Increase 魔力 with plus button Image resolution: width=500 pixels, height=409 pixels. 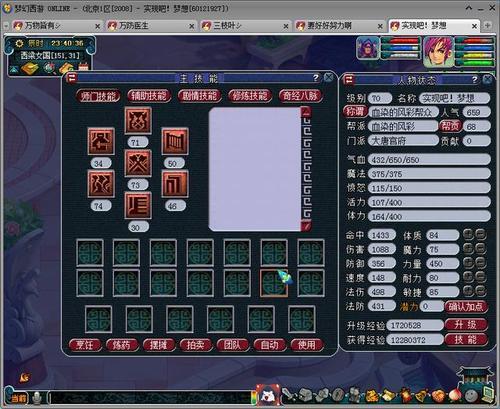coord(468,249)
